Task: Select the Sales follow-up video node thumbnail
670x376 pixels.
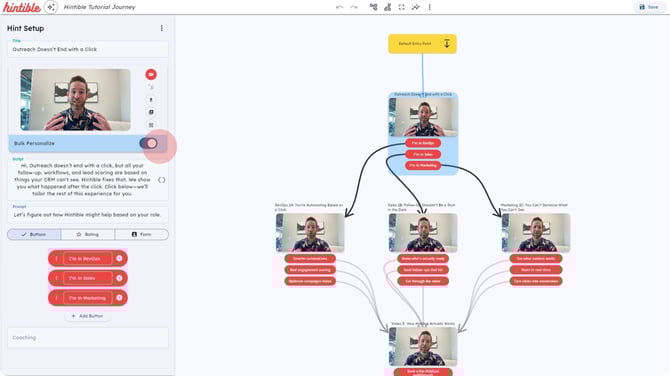Action: coord(423,233)
